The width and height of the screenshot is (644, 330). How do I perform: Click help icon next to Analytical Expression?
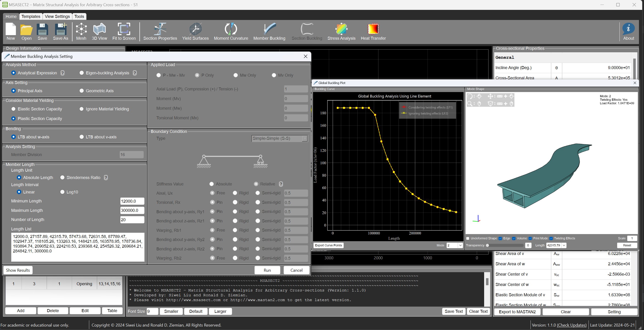63,73
